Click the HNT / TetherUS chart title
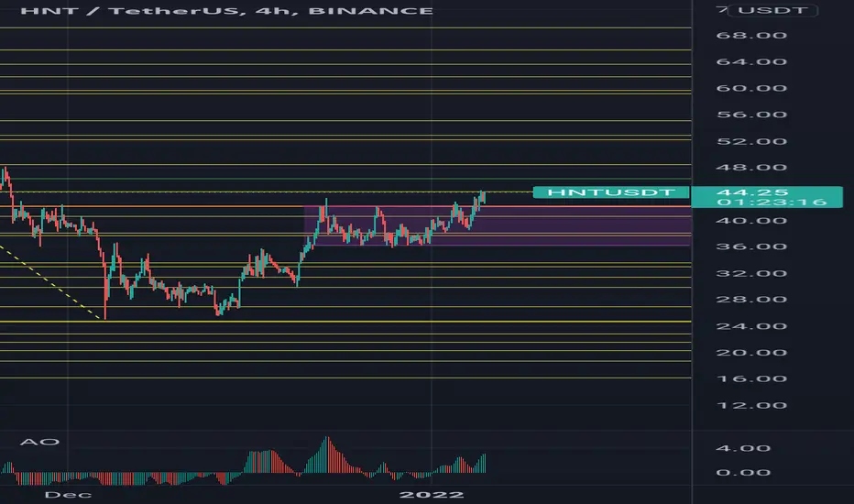This screenshot has height=504, width=854. click(x=226, y=11)
